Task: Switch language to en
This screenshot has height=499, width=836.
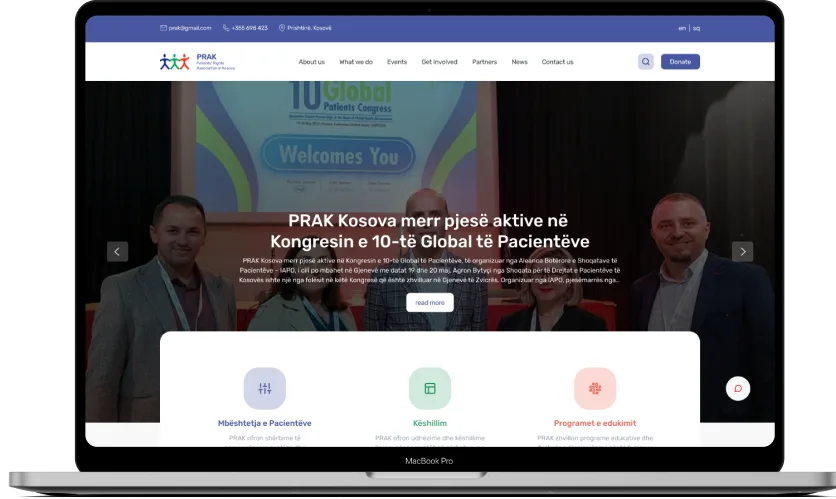Action: point(682,28)
